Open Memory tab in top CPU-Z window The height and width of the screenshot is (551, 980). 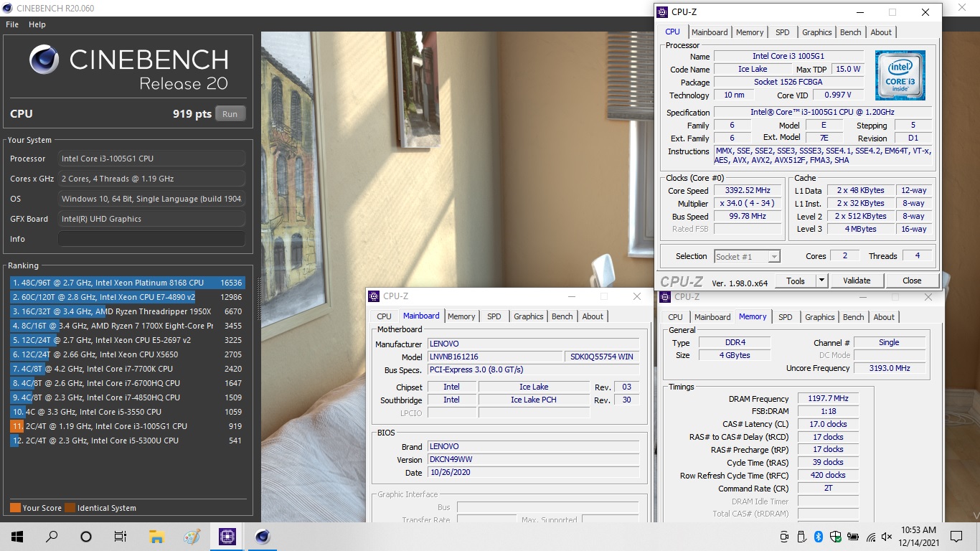750,32
